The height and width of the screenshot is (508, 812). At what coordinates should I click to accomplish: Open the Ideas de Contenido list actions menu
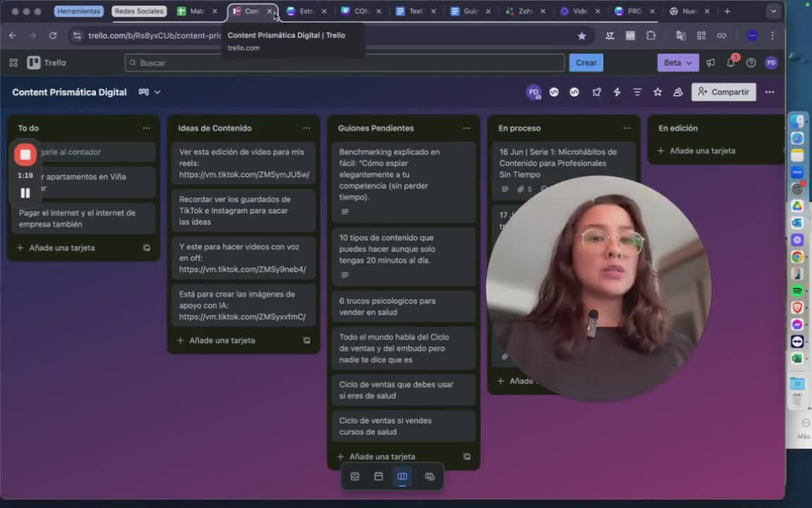[307, 128]
